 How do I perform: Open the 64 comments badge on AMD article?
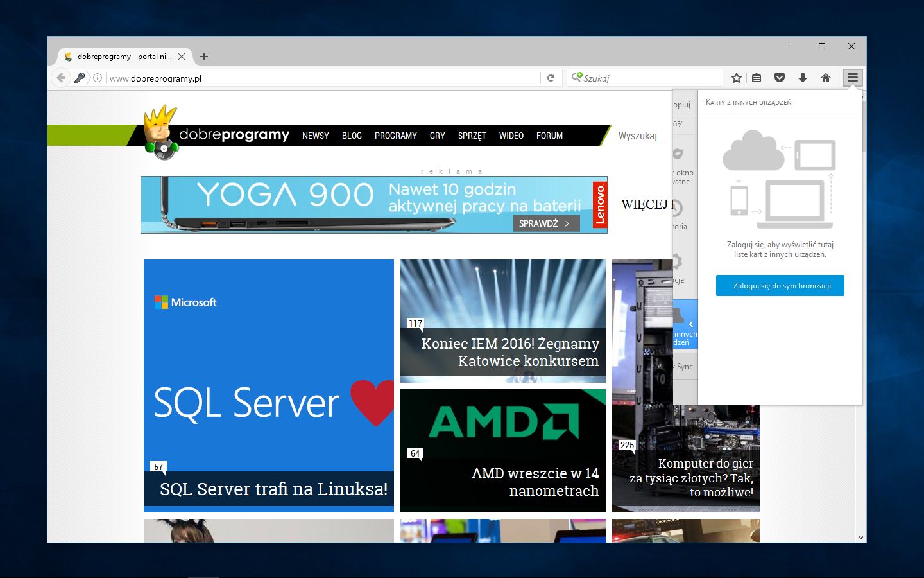[415, 453]
